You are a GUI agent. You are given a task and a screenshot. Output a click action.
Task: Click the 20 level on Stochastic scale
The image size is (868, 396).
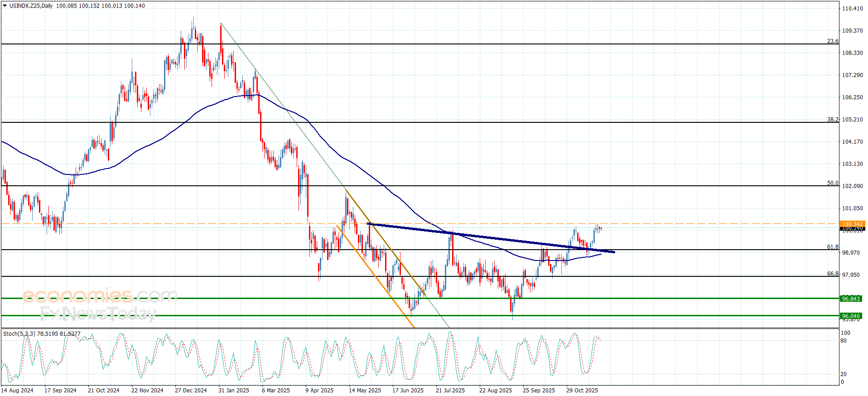[844, 374]
